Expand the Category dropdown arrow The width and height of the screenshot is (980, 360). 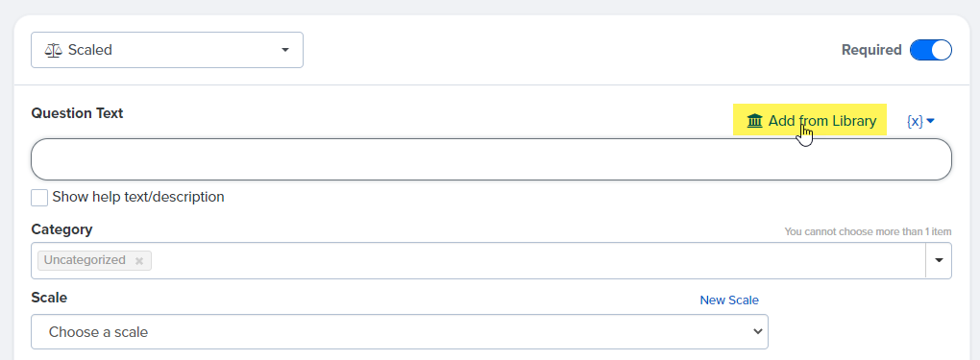tap(939, 260)
